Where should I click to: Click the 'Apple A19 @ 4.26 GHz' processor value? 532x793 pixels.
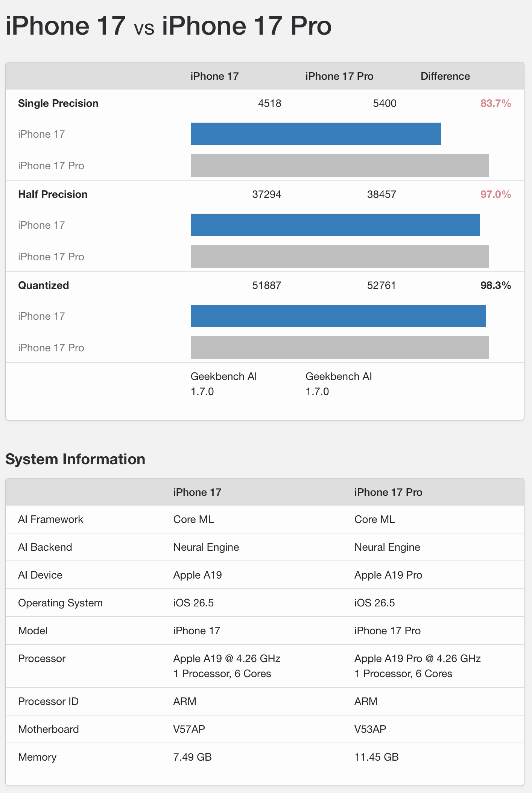227,659
